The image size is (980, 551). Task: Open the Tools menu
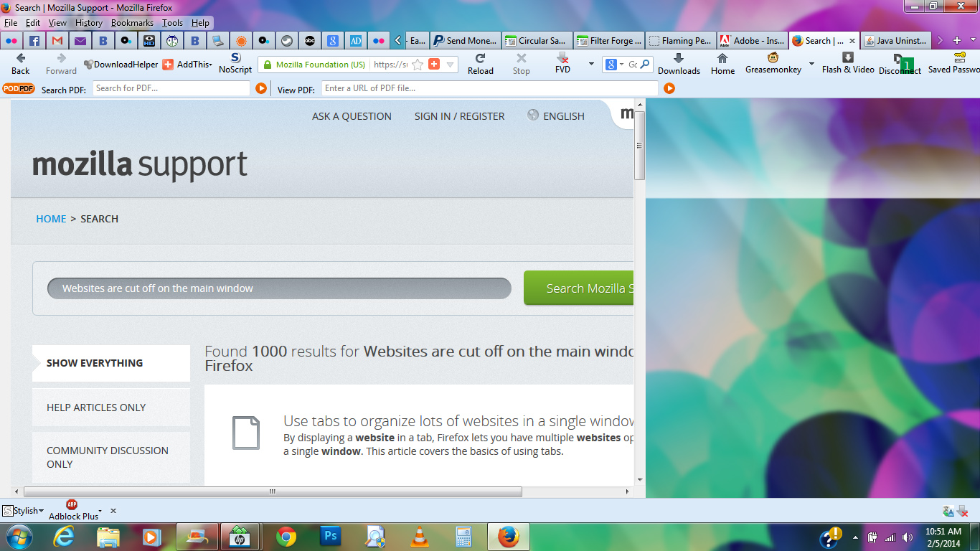click(x=172, y=23)
